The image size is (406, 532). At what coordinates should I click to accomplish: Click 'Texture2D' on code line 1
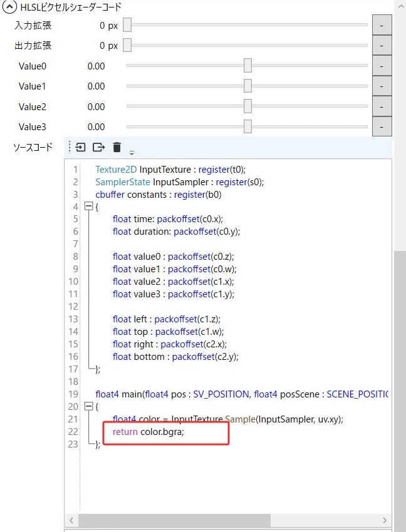pyautogui.click(x=116, y=170)
